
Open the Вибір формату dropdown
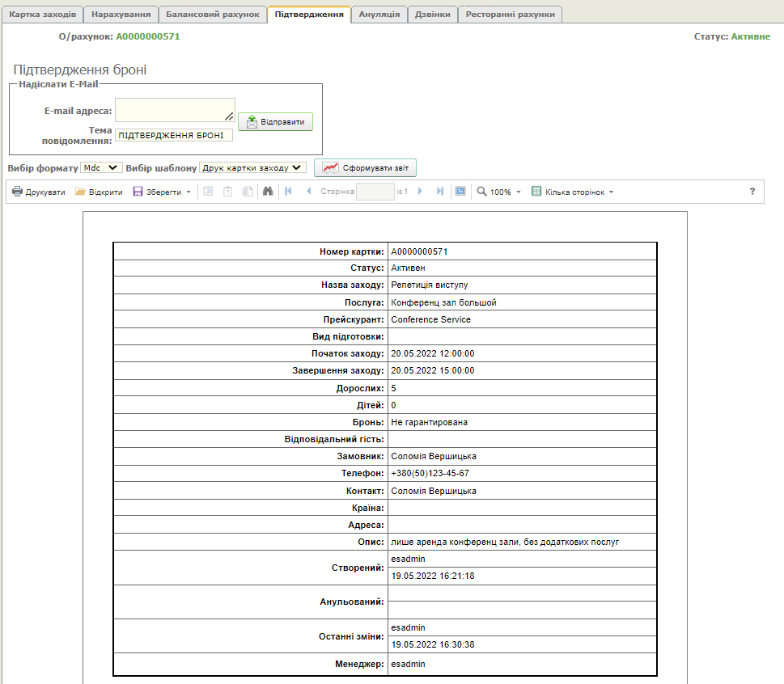pos(101,167)
